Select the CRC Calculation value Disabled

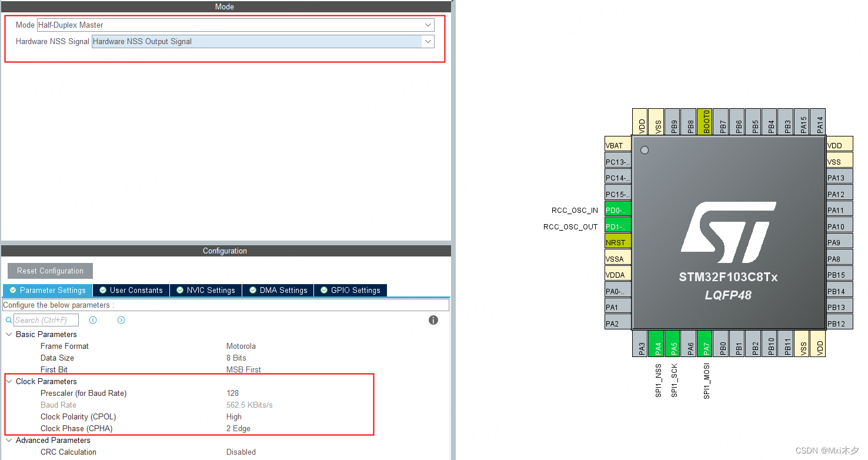point(241,452)
